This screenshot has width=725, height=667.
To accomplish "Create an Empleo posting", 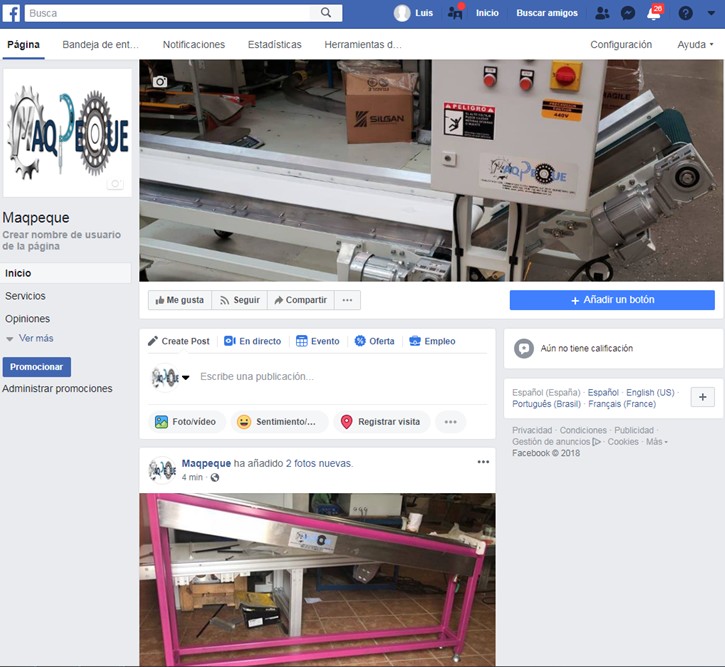I will point(432,341).
